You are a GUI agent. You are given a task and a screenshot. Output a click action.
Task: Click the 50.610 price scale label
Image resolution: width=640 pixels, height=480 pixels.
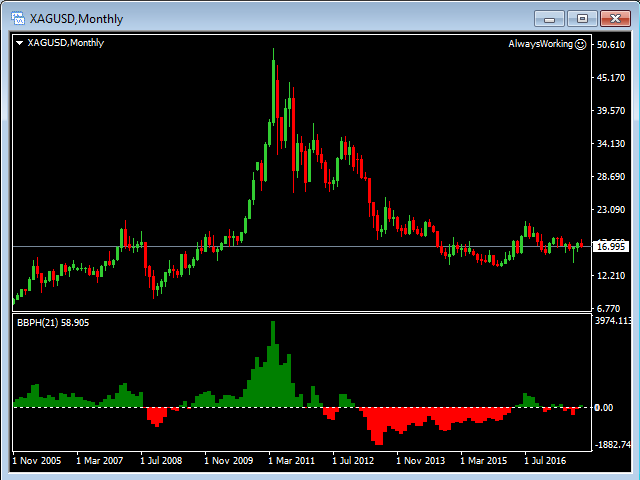coord(610,45)
